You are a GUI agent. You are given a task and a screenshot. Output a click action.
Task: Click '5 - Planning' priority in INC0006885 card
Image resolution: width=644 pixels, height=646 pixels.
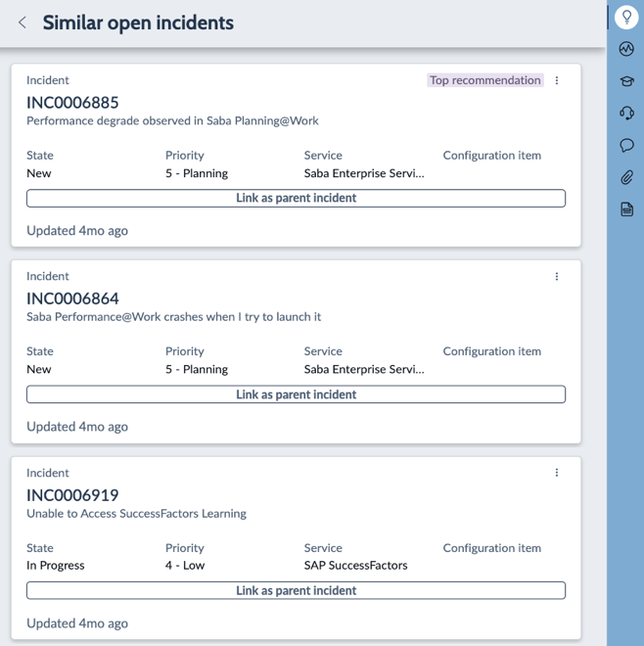pos(197,173)
